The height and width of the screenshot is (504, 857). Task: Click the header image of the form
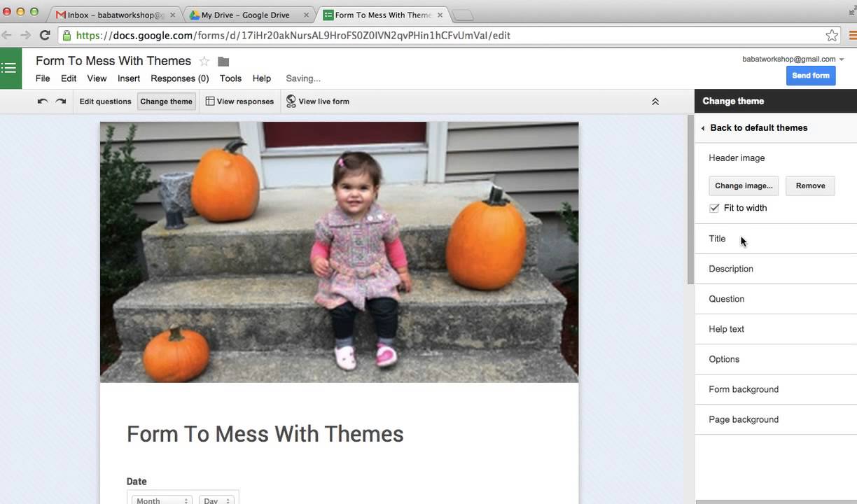tap(340, 252)
